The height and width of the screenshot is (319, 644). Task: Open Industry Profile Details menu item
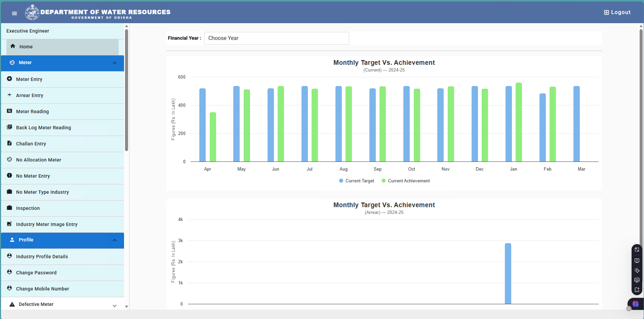click(x=63, y=257)
